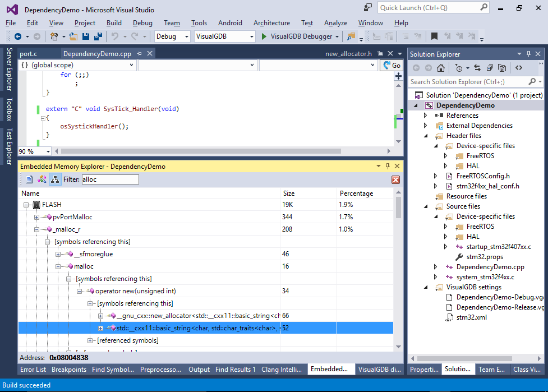Pin the DependencyDemo.cpp editor tab
The image size is (548, 392).
tap(140, 53)
